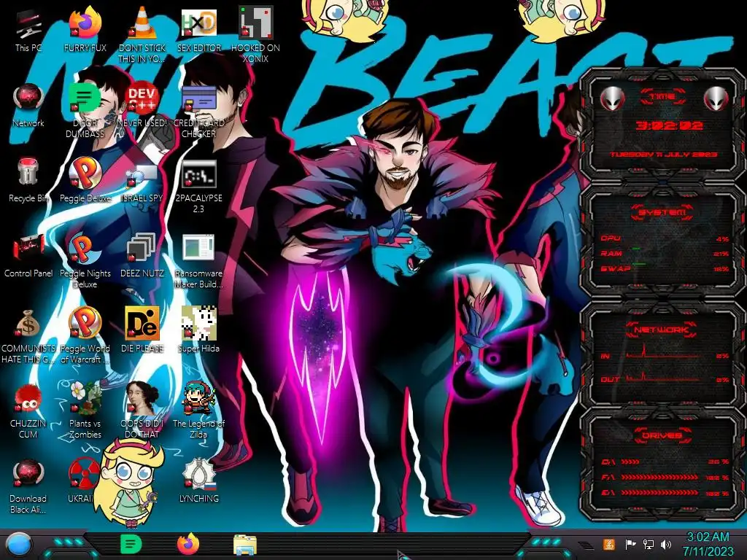747x560 pixels.
Task: Open the This PC desktop icon
Action: click(x=28, y=29)
